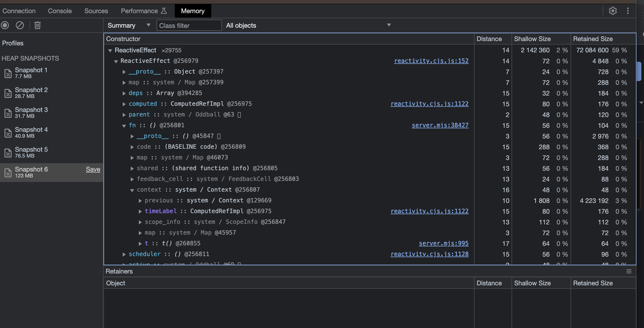Sort by Shallow Size in top table

click(x=541, y=39)
